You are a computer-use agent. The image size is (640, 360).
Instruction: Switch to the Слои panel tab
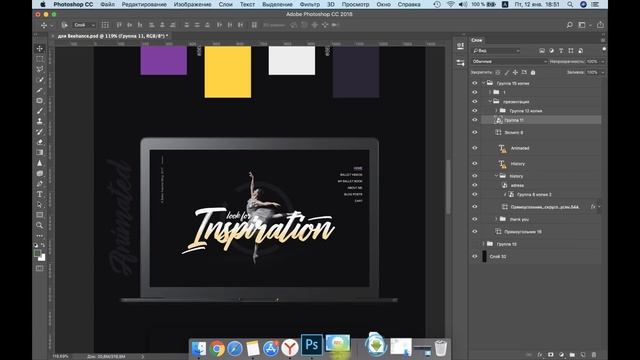(x=477, y=40)
